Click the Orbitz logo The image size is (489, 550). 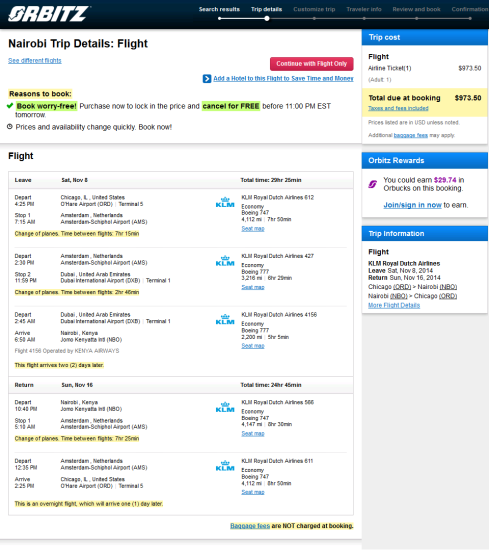tap(48, 14)
